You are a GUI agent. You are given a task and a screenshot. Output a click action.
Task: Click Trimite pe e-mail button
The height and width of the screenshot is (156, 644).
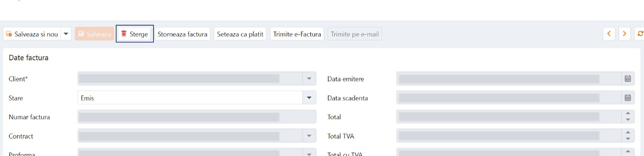355,34
